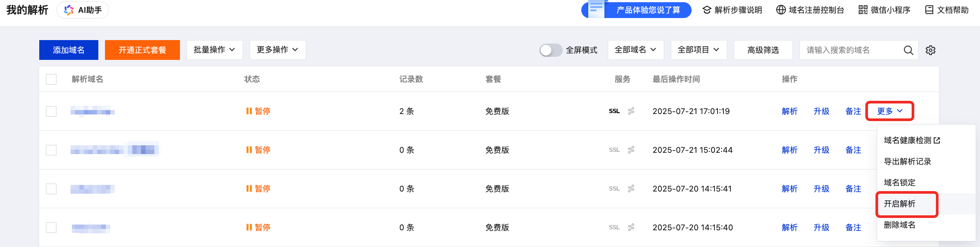Click the SSL icon in first row

click(x=614, y=111)
